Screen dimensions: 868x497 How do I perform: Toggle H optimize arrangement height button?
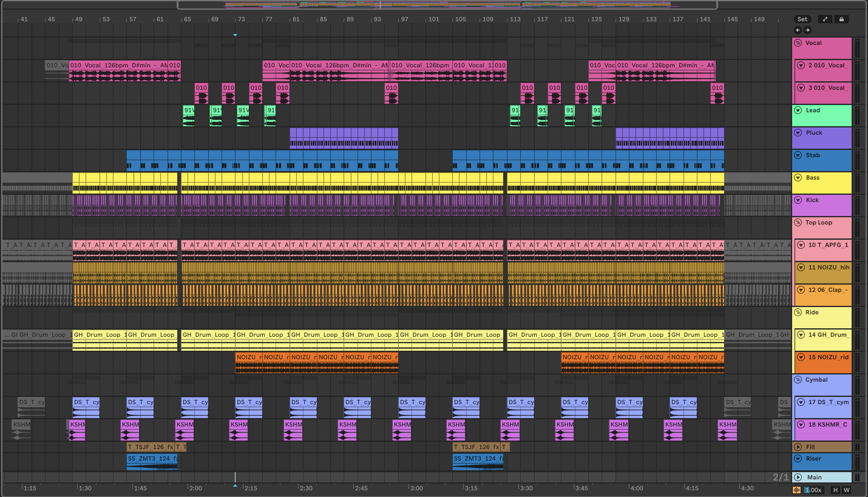point(835,490)
